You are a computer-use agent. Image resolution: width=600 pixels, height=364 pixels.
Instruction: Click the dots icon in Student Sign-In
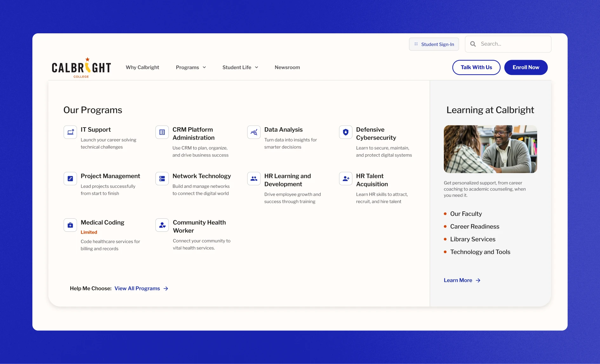coord(416,44)
